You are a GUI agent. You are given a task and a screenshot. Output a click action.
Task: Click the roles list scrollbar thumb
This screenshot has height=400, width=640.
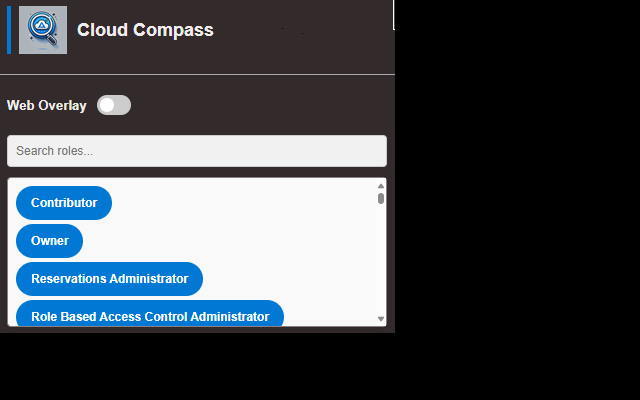pos(381,198)
